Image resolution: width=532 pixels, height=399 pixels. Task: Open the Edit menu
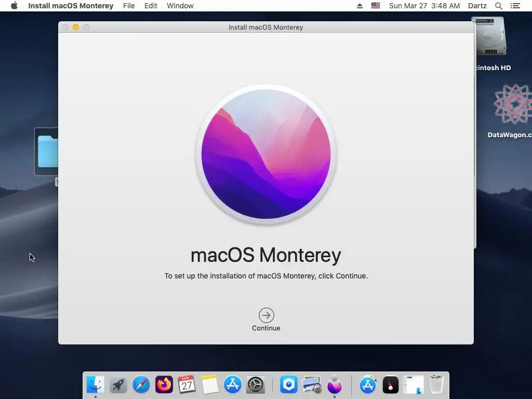pos(151,6)
